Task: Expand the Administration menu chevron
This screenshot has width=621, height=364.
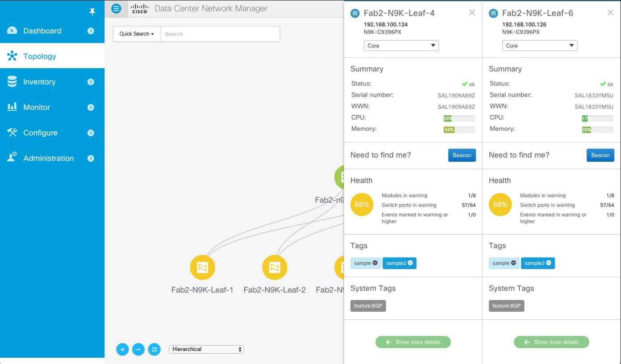Action: click(x=91, y=158)
